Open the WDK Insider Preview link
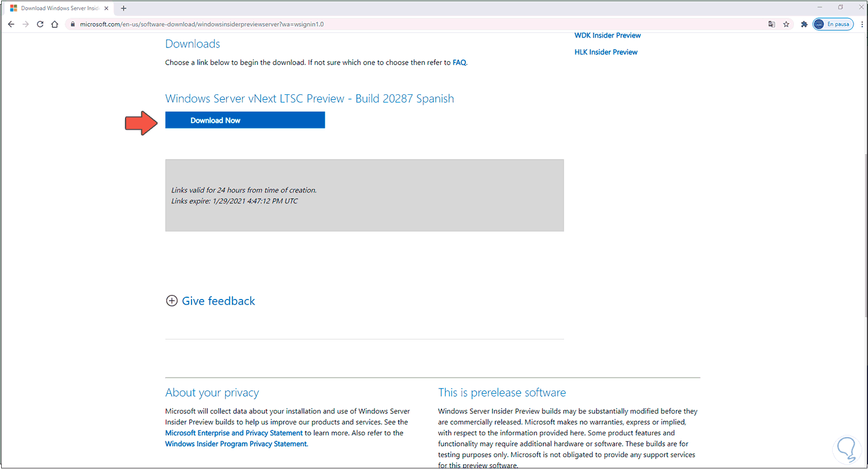Image resolution: width=868 pixels, height=469 pixels. pos(608,36)
